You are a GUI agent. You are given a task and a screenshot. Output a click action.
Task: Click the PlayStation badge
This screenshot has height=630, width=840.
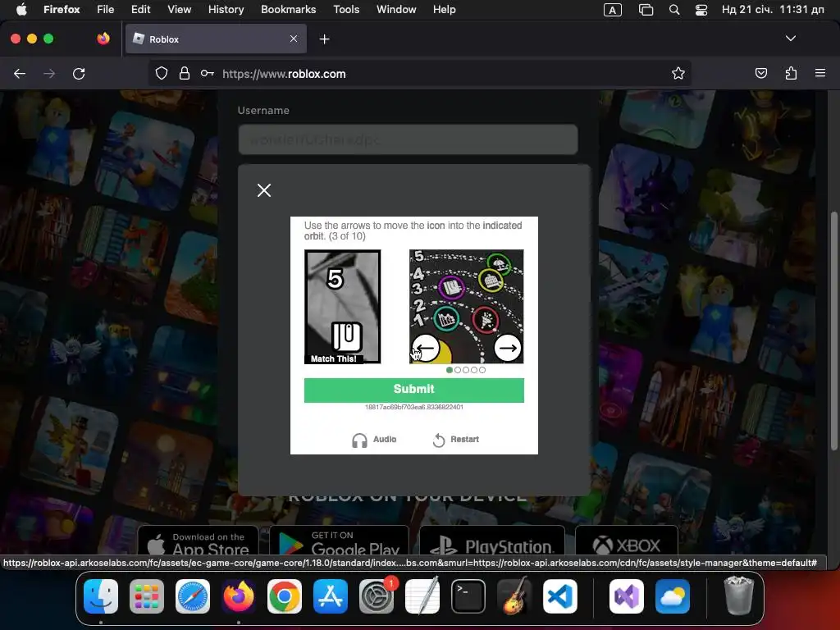pos(492,540)
